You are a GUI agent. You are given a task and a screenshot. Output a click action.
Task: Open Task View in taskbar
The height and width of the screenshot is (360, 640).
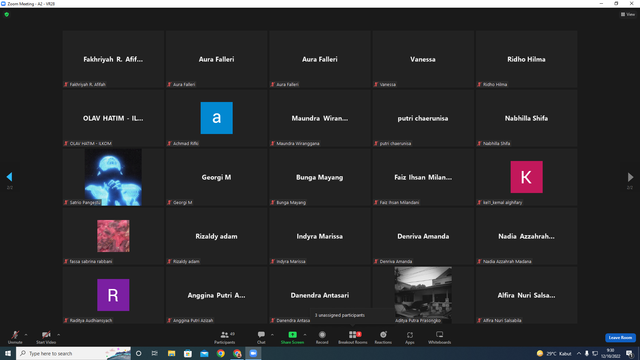155,353
